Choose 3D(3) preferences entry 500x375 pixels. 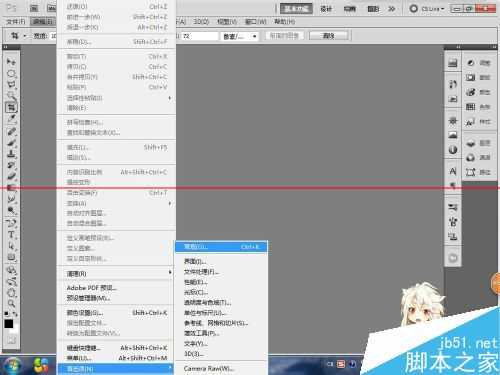click(221, 353)
